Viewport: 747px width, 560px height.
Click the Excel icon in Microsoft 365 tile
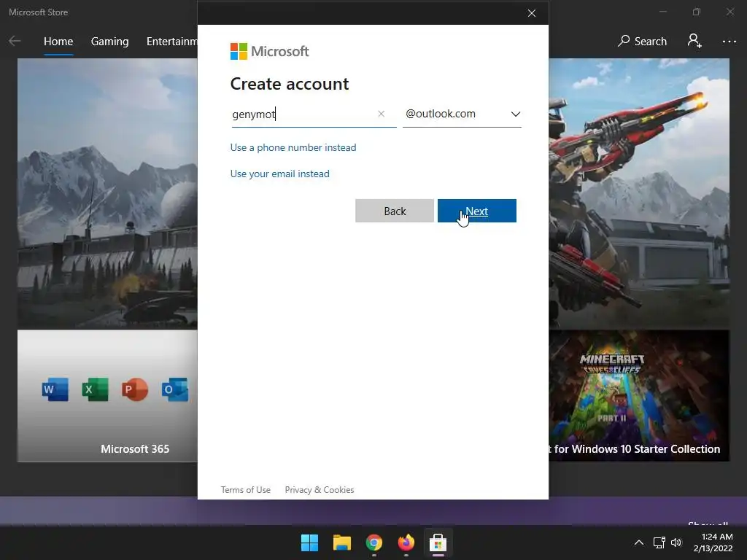(x=95, y=389)
